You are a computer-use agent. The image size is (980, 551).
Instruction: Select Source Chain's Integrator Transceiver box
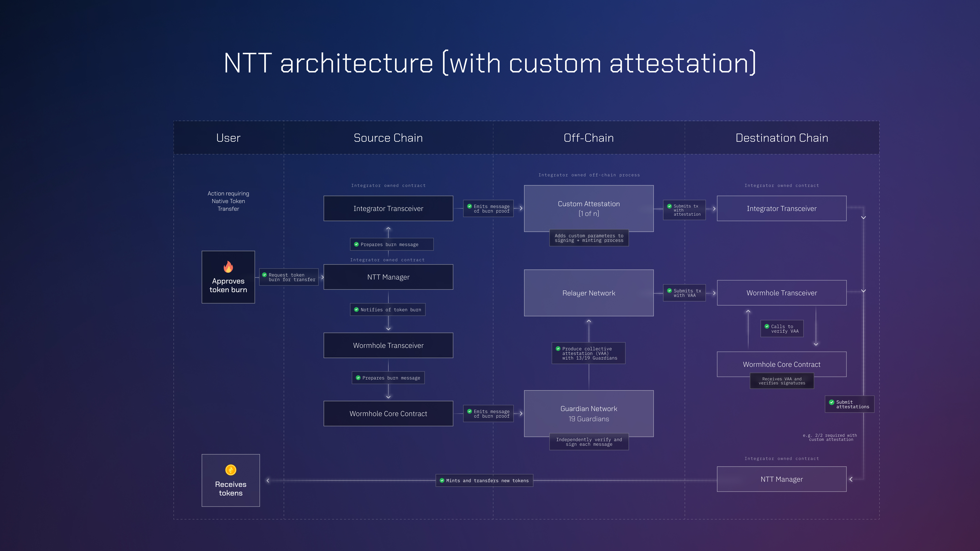[388, 208]
